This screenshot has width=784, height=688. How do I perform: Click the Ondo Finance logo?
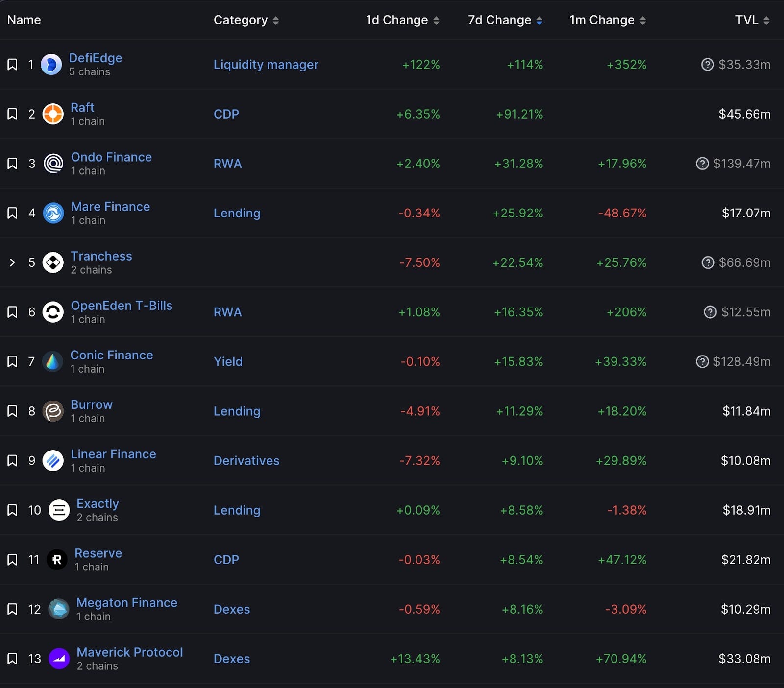coord(53,164)
